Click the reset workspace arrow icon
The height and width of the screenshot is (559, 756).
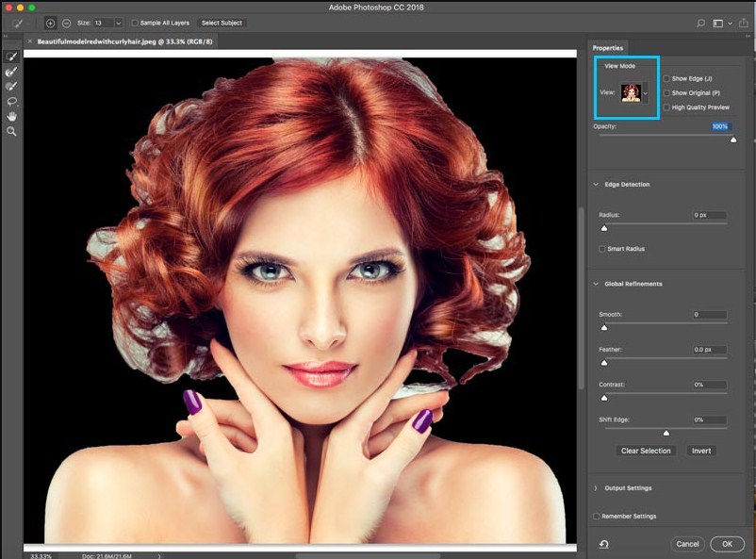coord(603,544)
